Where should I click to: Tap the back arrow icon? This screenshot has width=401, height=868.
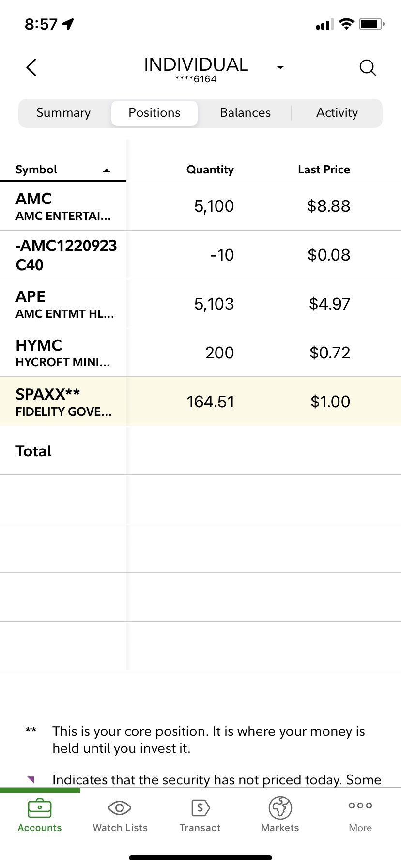point(31,67)
